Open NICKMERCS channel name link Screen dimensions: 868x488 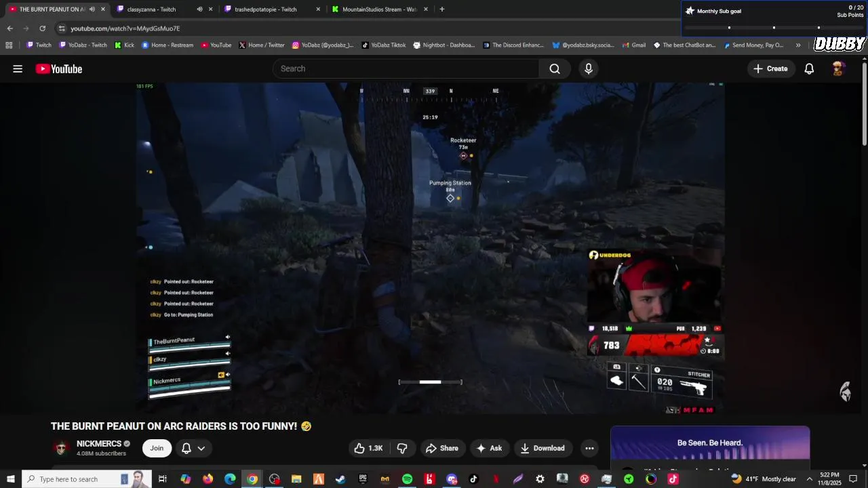99,444
